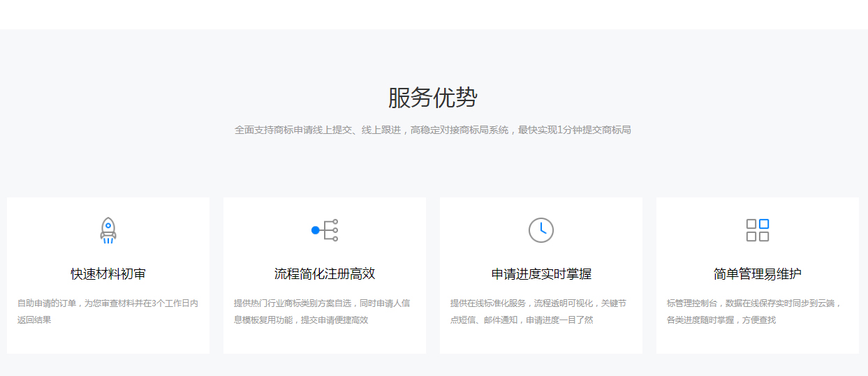Click blank area below text in 申请进度实时掌握 card
Image resolution: width=868 pixels, height=376 pixels.
click(541, 340)
